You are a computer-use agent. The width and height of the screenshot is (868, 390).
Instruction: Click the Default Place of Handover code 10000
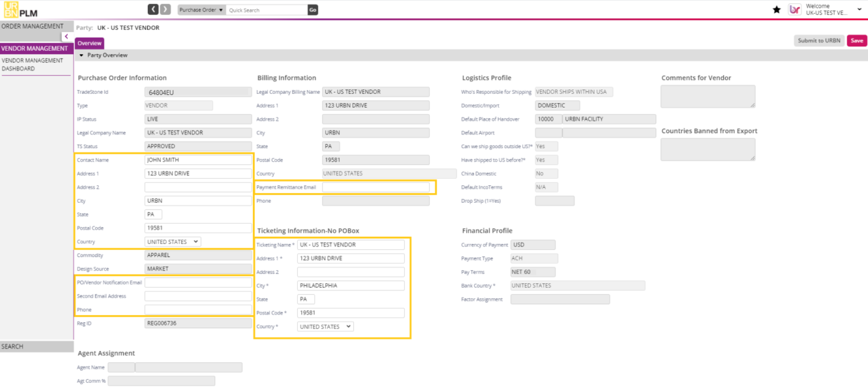point(548,119)
